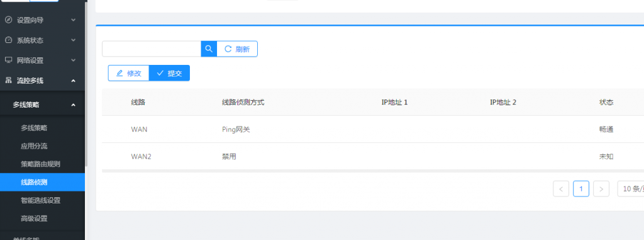Click the 未知 status in WAN2 row
This screenshot has width=644, height=240.
(x=606, y=156)
